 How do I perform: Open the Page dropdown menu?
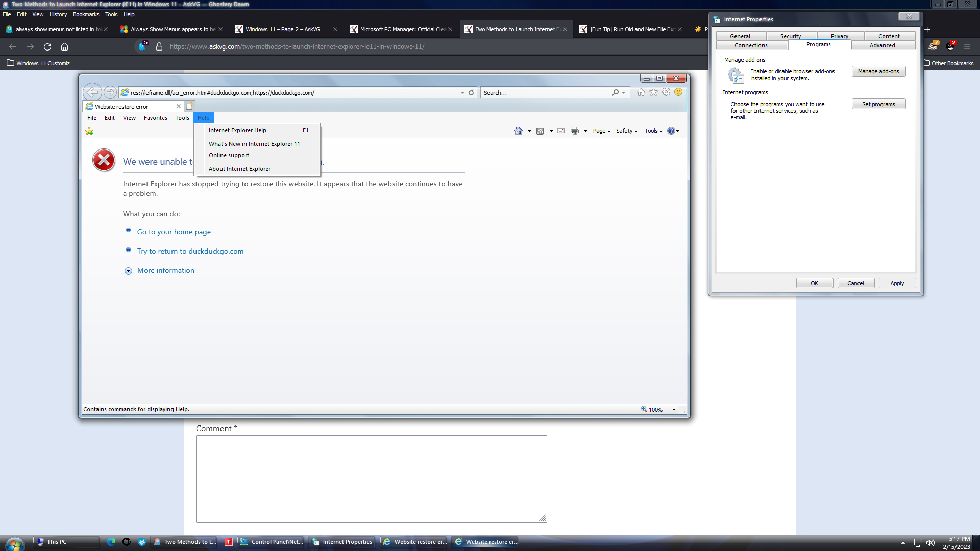click(602, 131)
